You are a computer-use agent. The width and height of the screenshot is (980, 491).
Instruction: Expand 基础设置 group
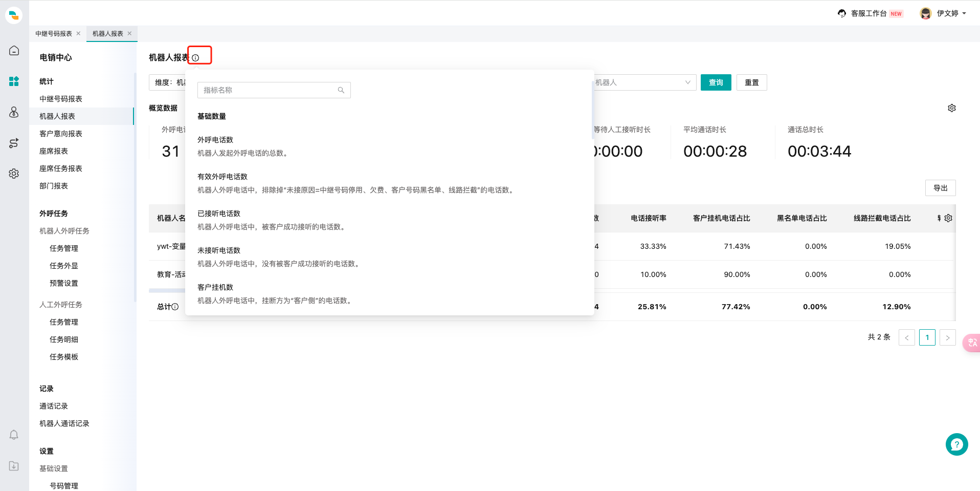pyautogui.click(x=54, y=468)
